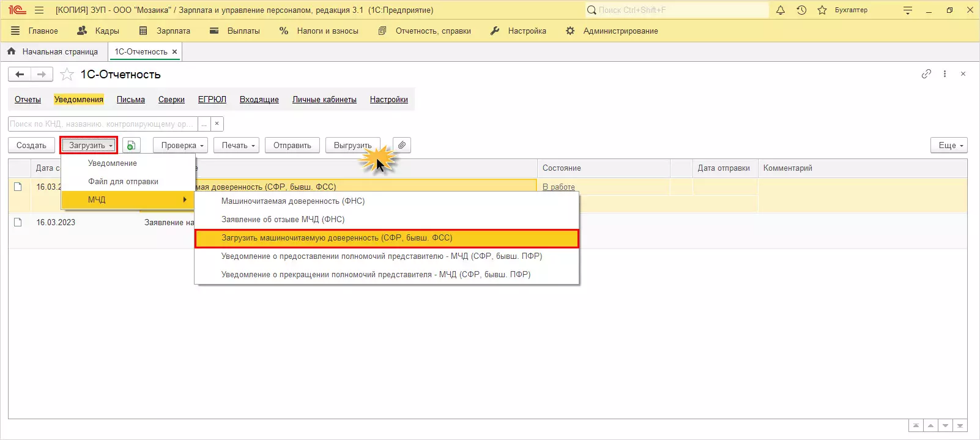Expand the Проверка dropdown
Viewport: 980px width, 440px height.
(x=180, y=146)
